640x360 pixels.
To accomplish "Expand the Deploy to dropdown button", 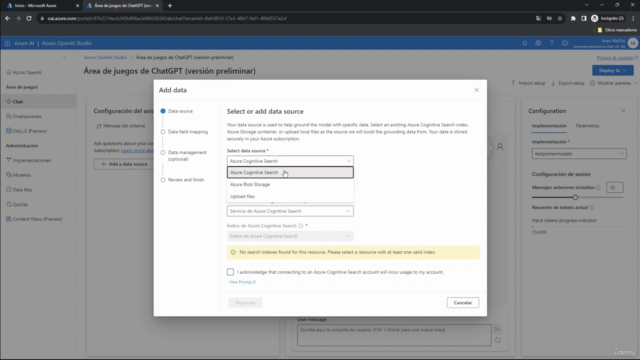I will pos(613,71).
